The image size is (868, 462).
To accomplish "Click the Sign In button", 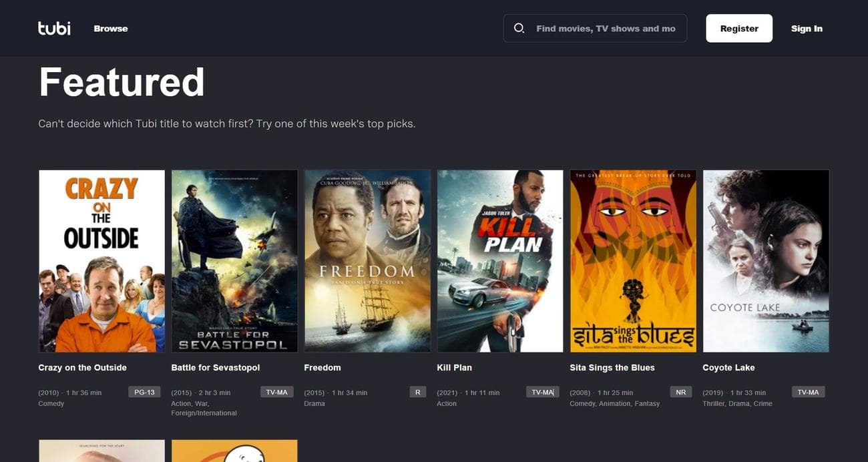I will click(807, 27).
